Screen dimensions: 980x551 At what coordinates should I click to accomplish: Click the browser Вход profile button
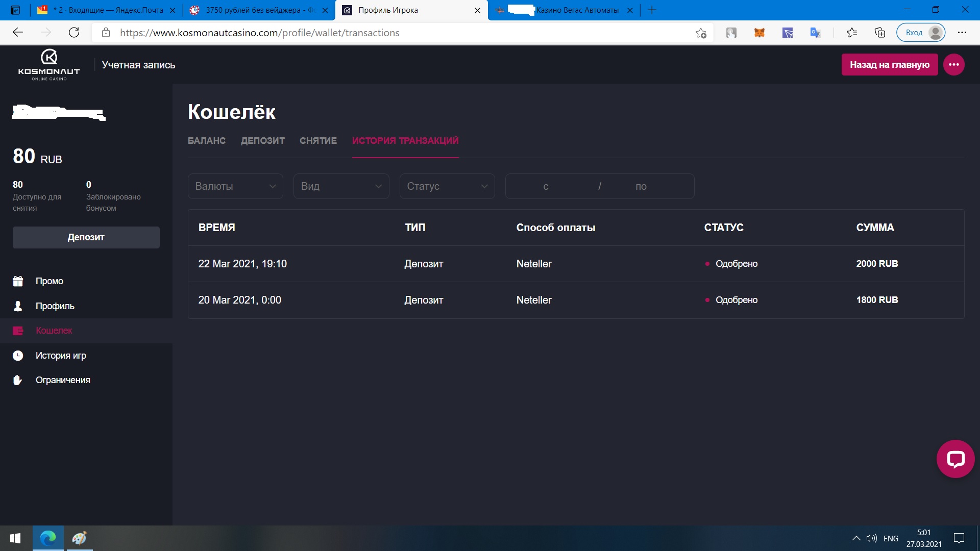pyautogui.click(x=921, y=33)
